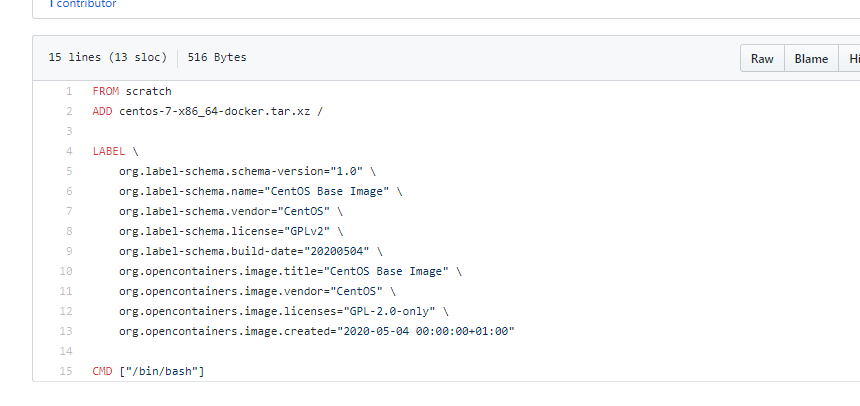The height and width of the screenshot is (406, 860).
Task: Click the "15 lines (13 sloc)" text
Action: tap(108, 57)
